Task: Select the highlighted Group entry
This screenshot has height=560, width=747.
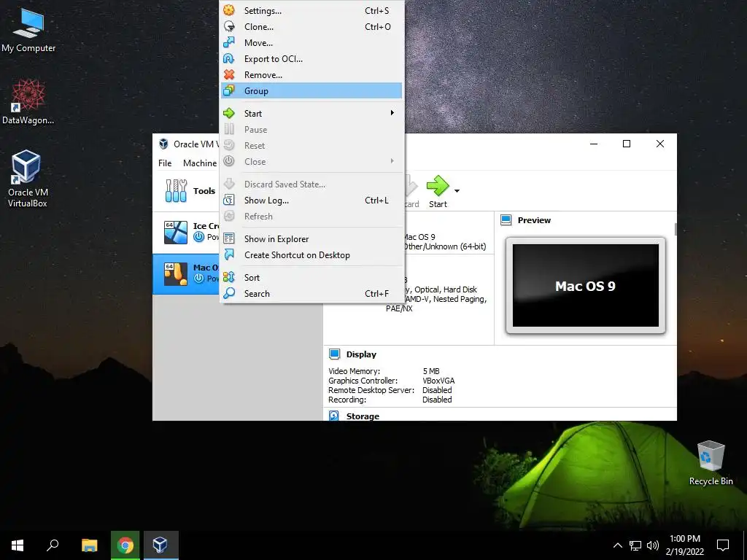Action: click(x=311, y=91)
